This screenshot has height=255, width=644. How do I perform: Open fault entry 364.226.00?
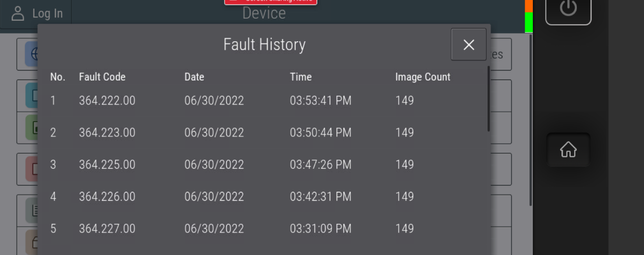point(107,197)
